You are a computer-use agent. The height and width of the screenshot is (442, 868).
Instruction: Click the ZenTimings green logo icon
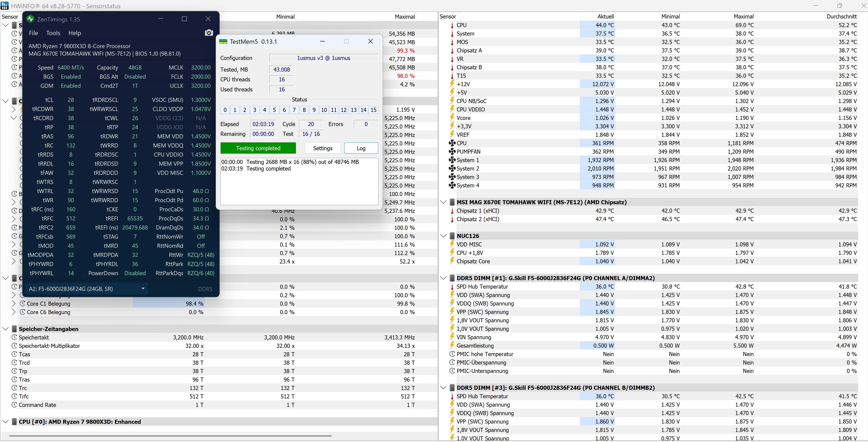(30, 19)
